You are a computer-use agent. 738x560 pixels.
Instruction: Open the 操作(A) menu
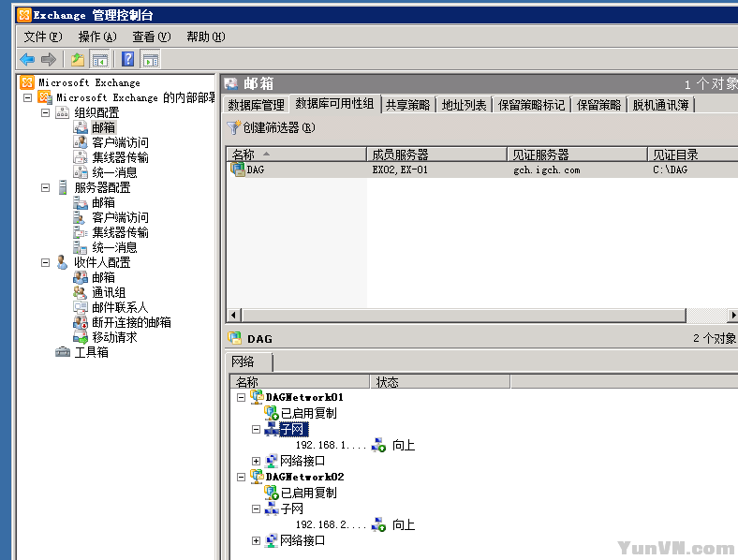tap(97, 37)
